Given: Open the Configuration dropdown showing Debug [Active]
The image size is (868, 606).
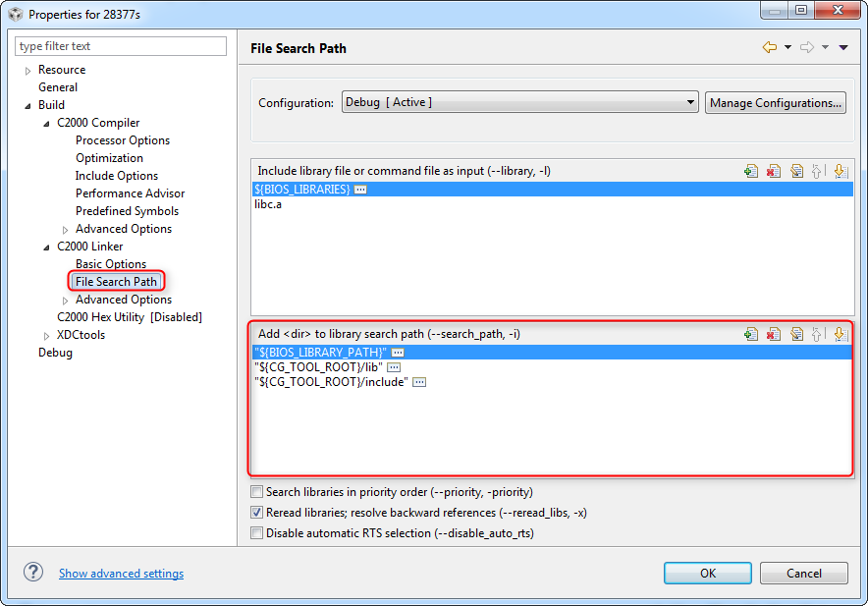Looking at the screenshot, I should pyautogui.click(x=519, y=102).
